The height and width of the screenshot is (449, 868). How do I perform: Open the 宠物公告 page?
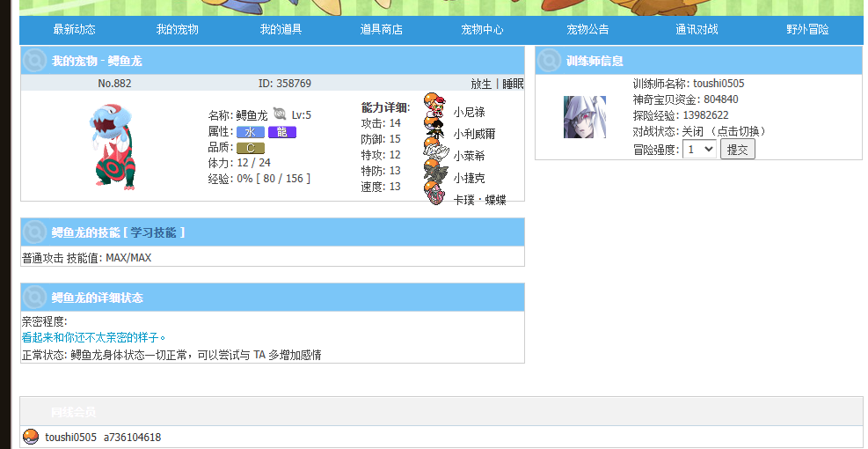coord(587,29)
